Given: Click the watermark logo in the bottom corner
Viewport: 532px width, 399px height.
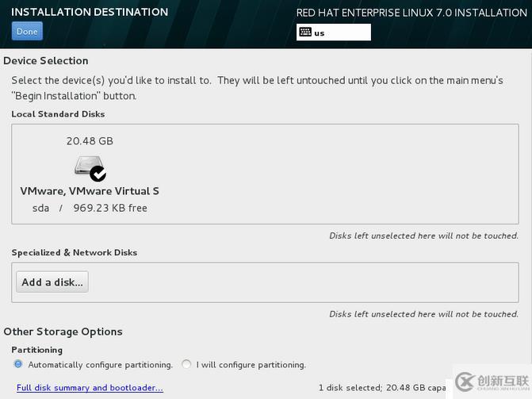Looking at the screenshot, I should pos(488,383).
